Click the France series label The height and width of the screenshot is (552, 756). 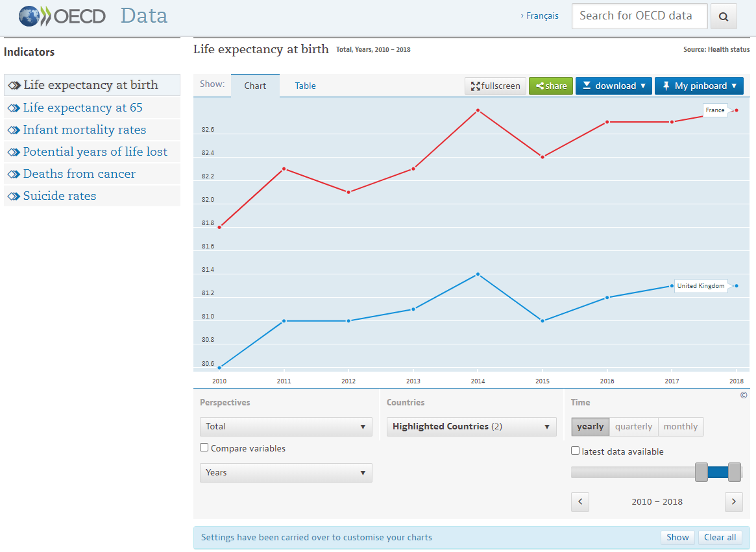[x=715, y=110]
